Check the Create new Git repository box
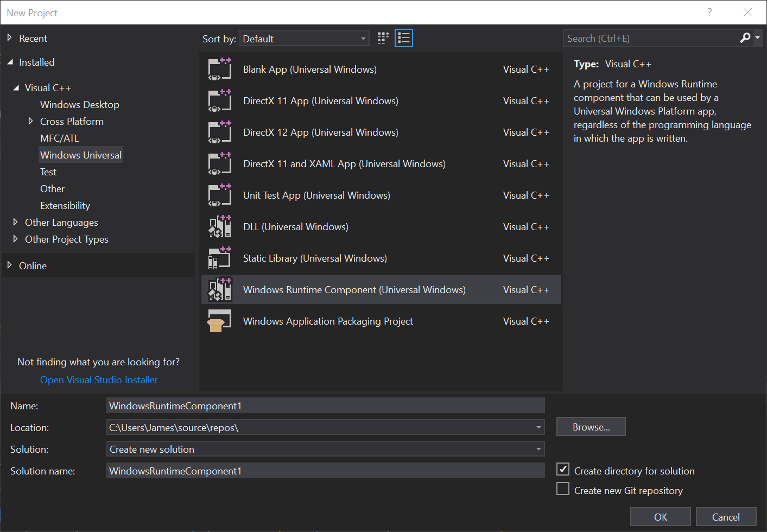 tap(563, 489)
